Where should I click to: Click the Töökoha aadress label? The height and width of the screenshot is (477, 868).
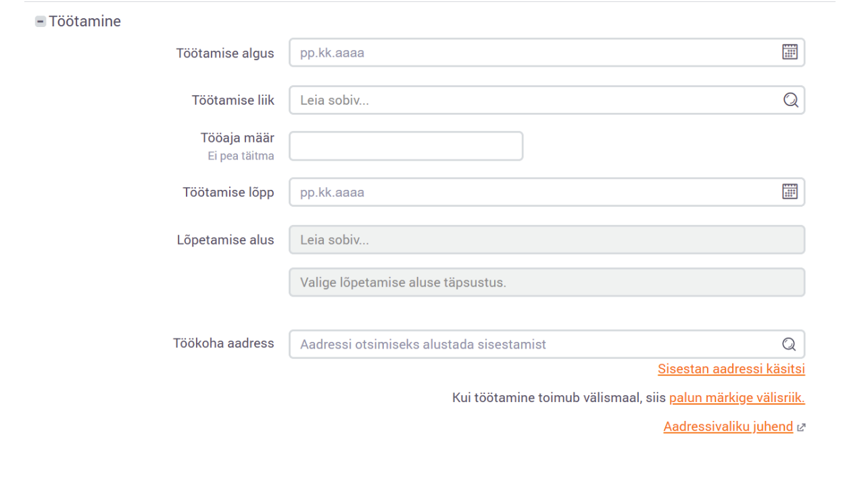tap(224, 343)
